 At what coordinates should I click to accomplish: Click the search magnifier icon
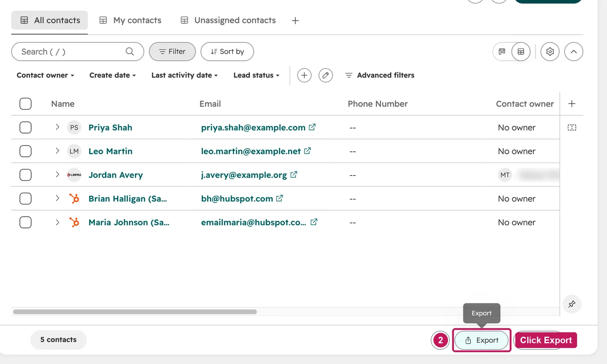point(130,52)
